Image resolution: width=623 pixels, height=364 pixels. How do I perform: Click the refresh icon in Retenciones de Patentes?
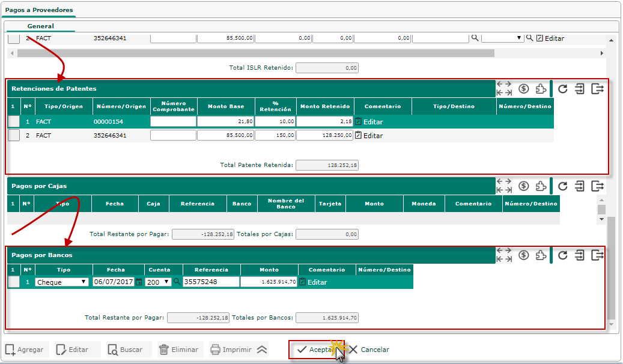562,89
